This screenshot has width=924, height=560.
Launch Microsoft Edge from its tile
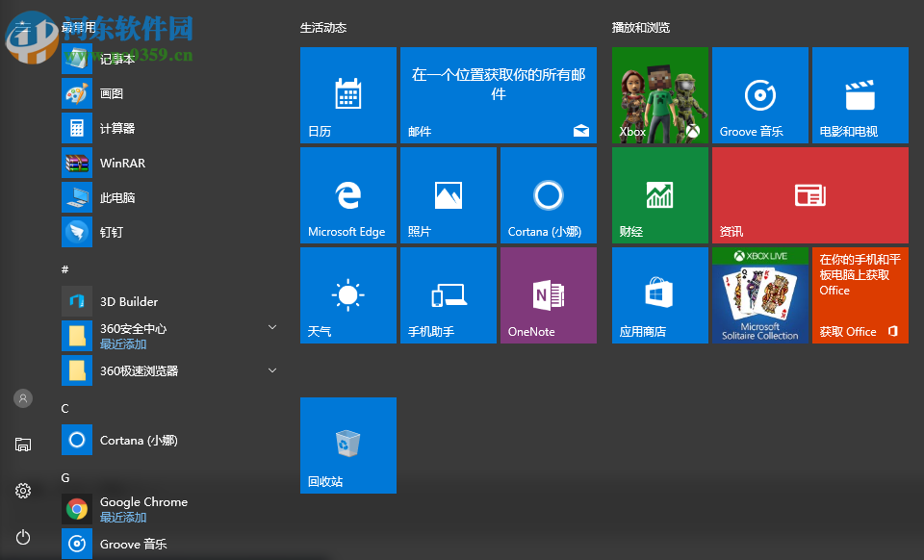click(347, 194)
